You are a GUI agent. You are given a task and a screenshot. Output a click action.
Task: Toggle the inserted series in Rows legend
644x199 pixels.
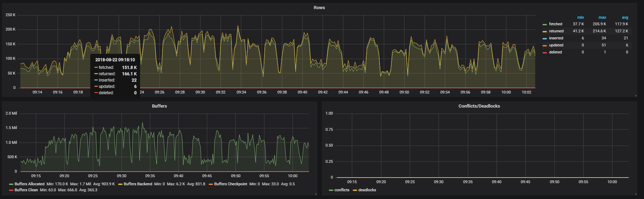[x=556, y=38]
